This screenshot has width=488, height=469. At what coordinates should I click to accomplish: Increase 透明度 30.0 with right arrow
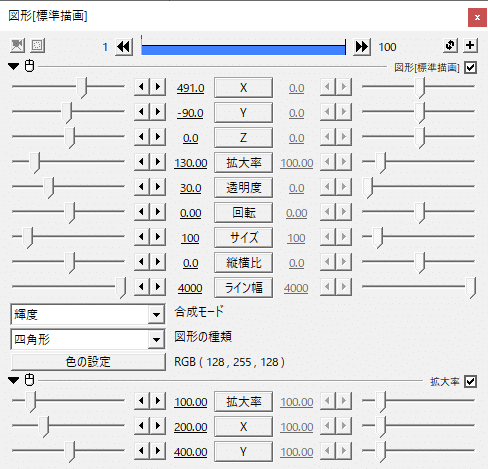pos(158,187)
